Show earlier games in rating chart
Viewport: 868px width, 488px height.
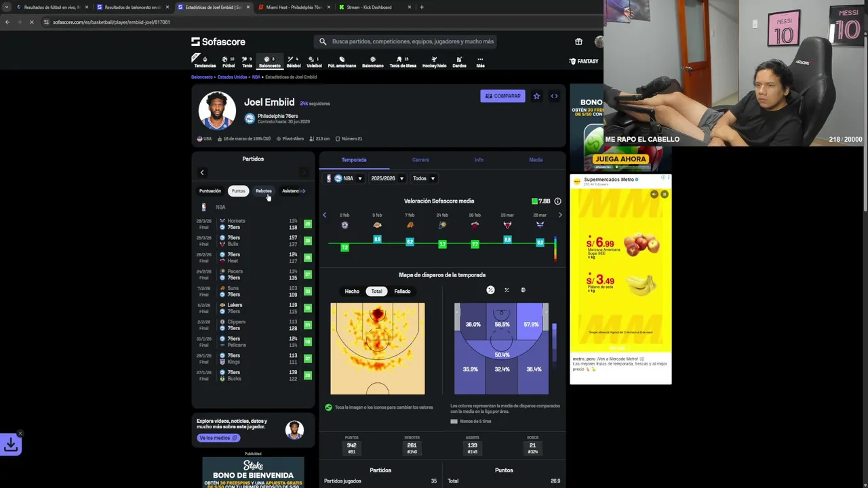tap(324, 215)
